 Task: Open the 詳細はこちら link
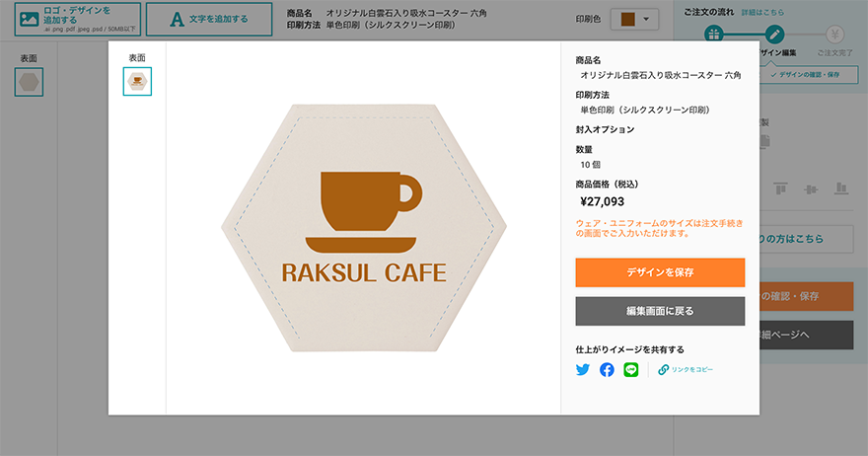point(762,12)
